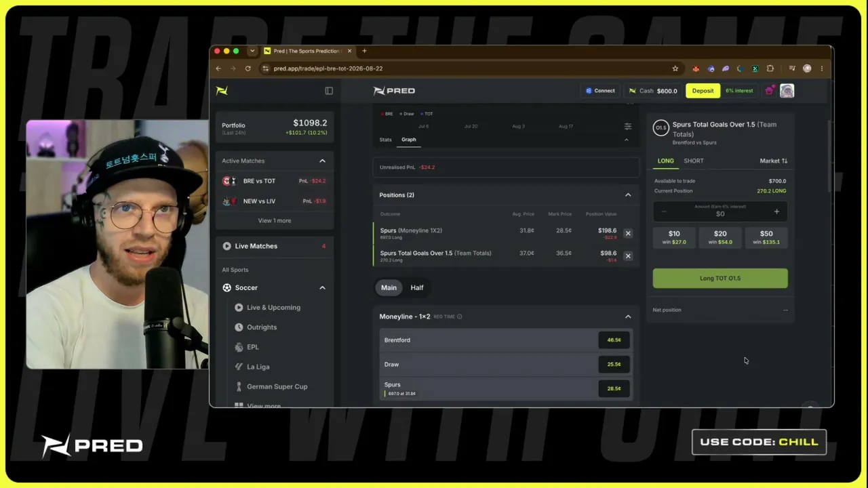Image resolution: width=868 pixels, height=488 pixels.
Task: Click the Live & Upcoming icon
Action: (x=239, y=308)
